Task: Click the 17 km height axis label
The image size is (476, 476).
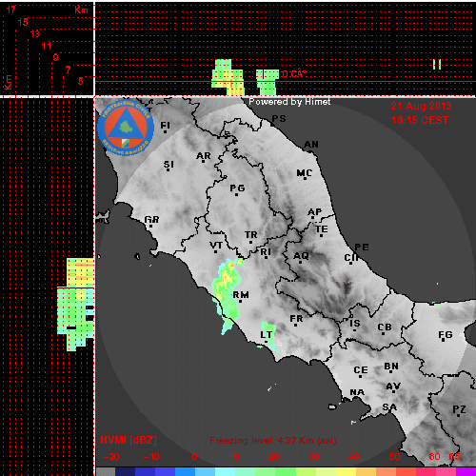Action: [10, 10]
